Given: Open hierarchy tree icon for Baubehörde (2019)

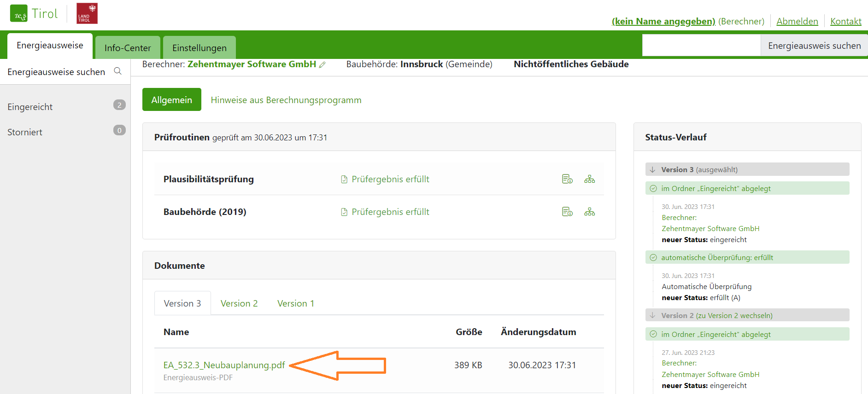Looking at the screenshot, I should (x=590, y=212).
